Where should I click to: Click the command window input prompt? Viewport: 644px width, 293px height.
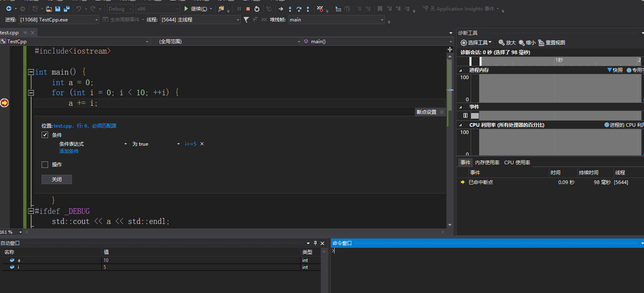(334, 251)
